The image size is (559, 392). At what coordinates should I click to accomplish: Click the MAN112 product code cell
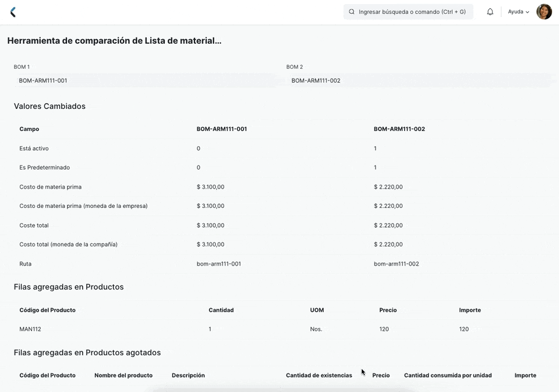pyautogui.click(x=30, y=329)
